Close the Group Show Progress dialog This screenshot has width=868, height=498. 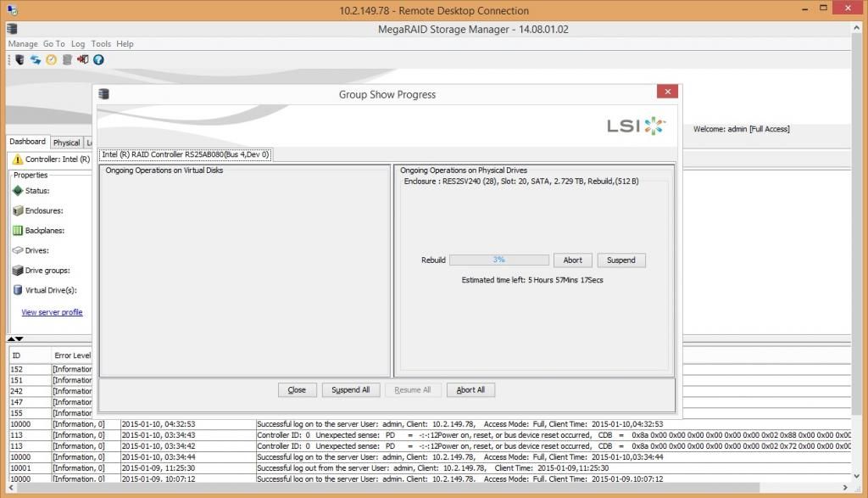click(667, 92)
